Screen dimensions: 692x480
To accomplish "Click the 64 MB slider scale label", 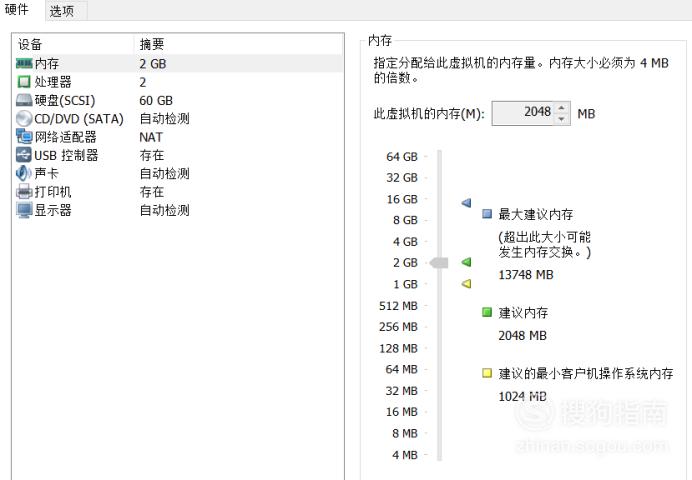I will 401,369.
